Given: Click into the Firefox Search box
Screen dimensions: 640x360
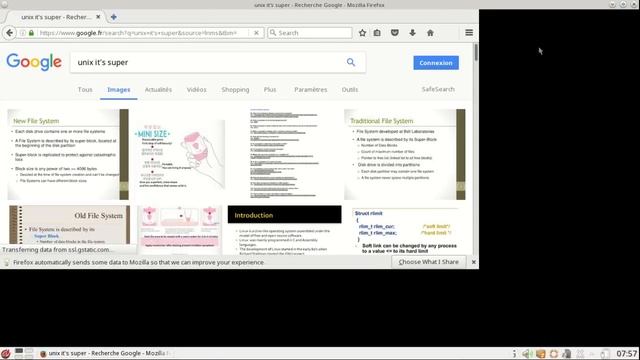Looking at the screenshot, I should (310, 33).
